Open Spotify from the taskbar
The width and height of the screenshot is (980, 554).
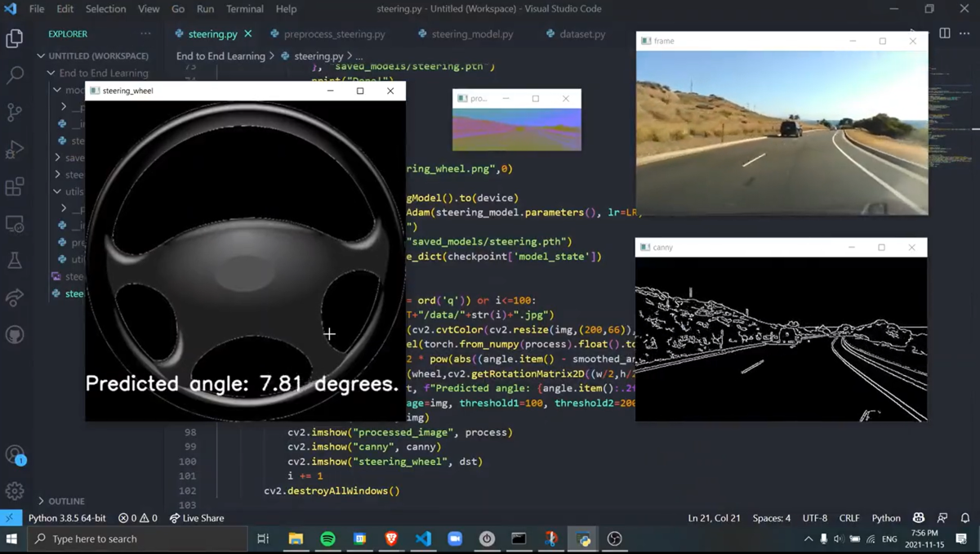click(x=327, y=538)
